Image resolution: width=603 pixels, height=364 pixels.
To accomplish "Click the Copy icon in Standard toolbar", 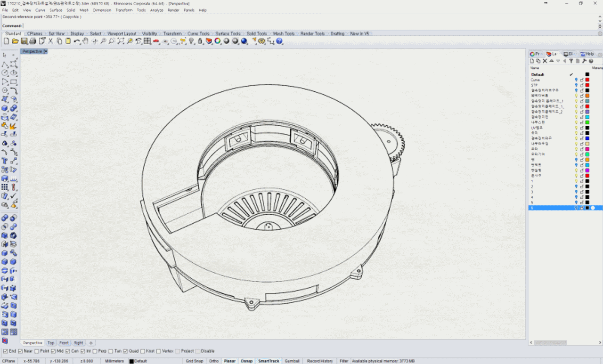I will 59,41.
